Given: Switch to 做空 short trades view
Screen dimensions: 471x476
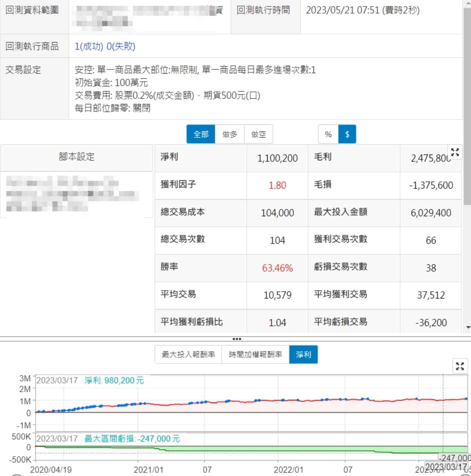Looking at the screenshot, I should [x=258, y=135].
